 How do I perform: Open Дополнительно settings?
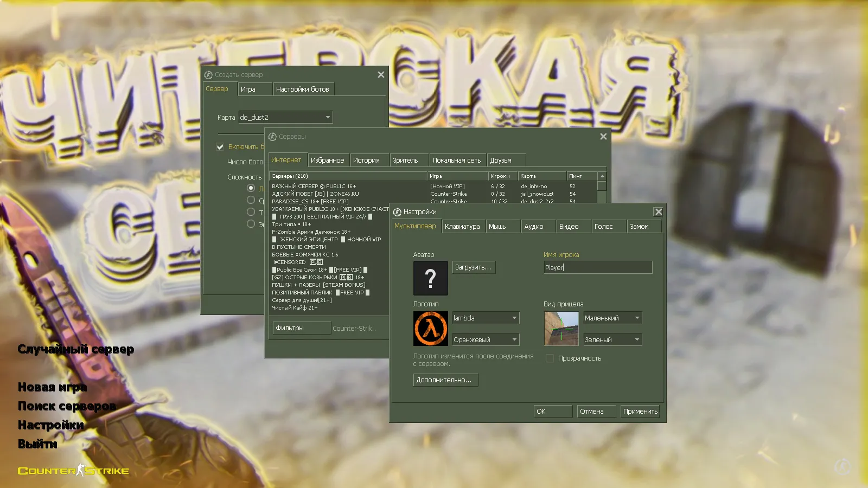click(x=445, y=380)
